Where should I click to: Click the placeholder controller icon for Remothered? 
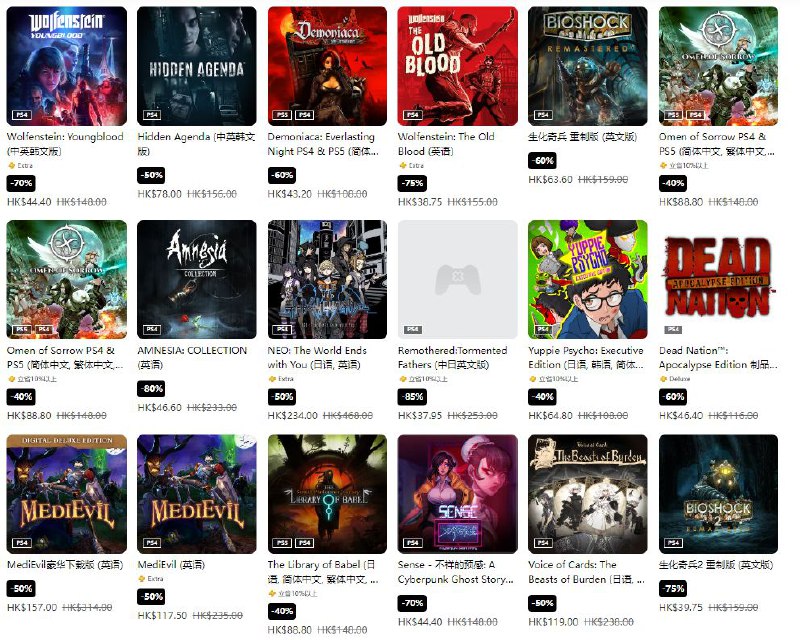(x=458, y=279)
